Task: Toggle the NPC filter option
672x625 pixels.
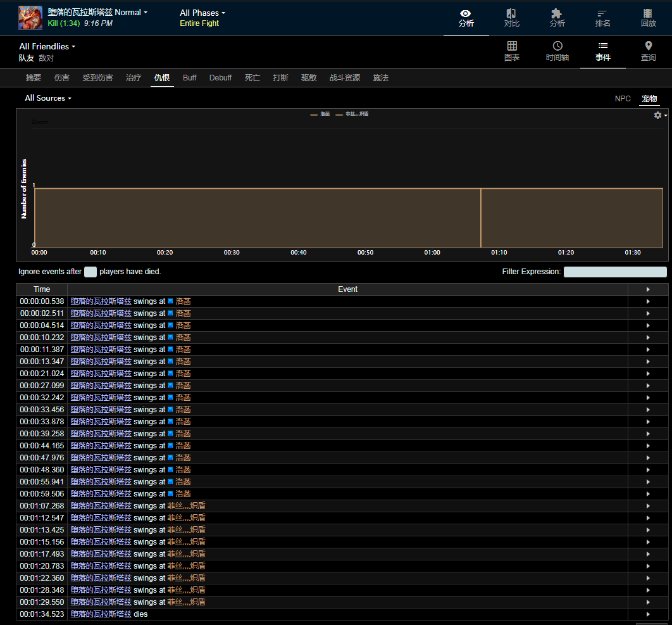Action: coord(623,99)
